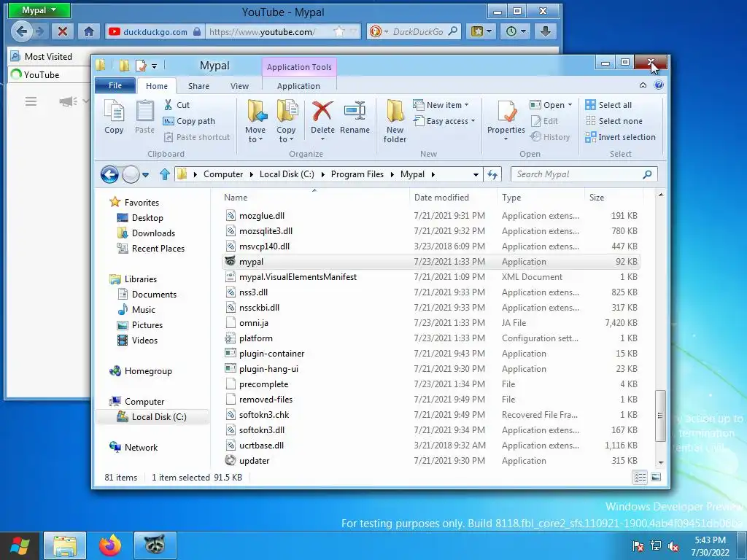Click the YouTube hamburger menu icon

point(31,101)
